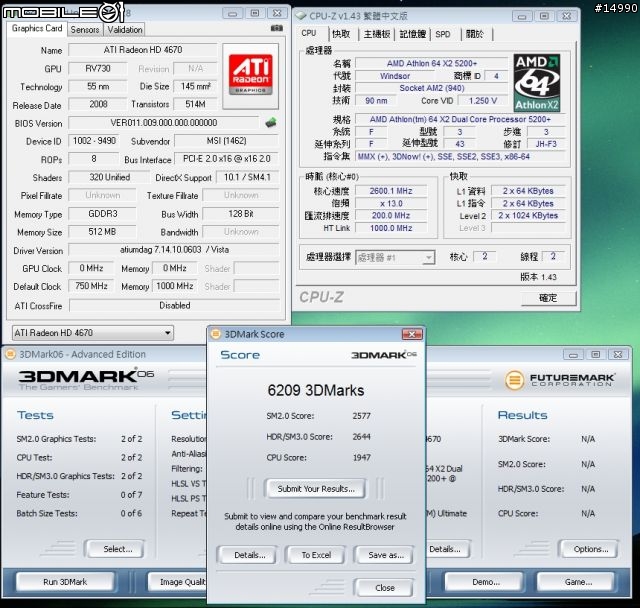
Task: Click the AMD Athlon 64 X2 logo
Action: tap(538, 82)
